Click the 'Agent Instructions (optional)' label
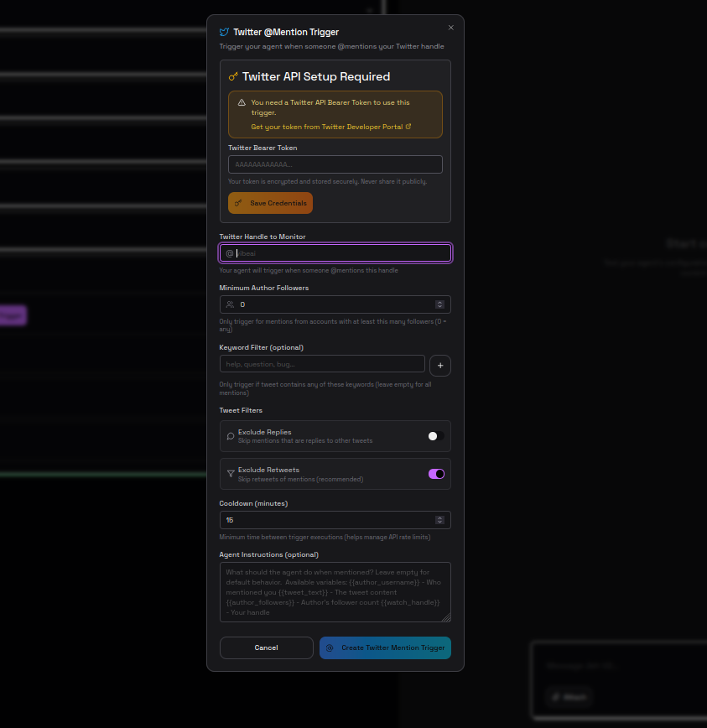This screenshot has height=728, width=707. (x=268, y=555)
